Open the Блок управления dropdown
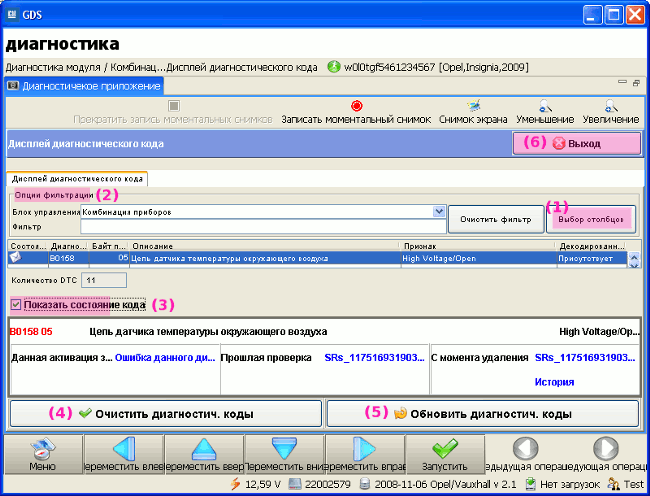 [439, 212]
